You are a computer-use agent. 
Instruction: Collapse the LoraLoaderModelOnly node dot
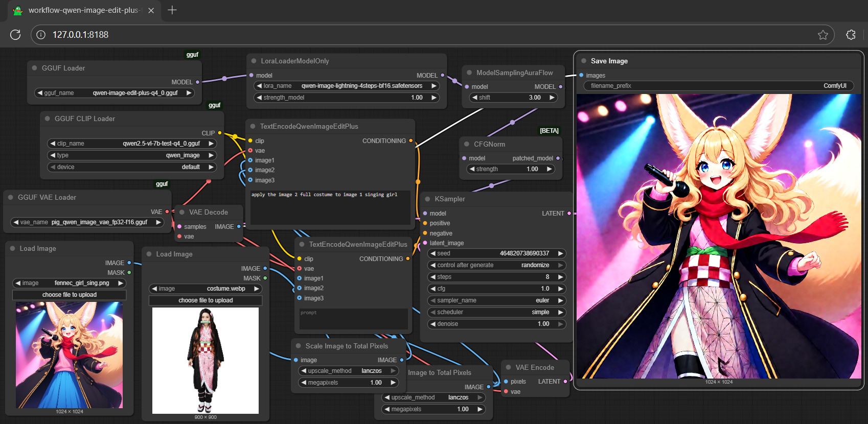254,61
